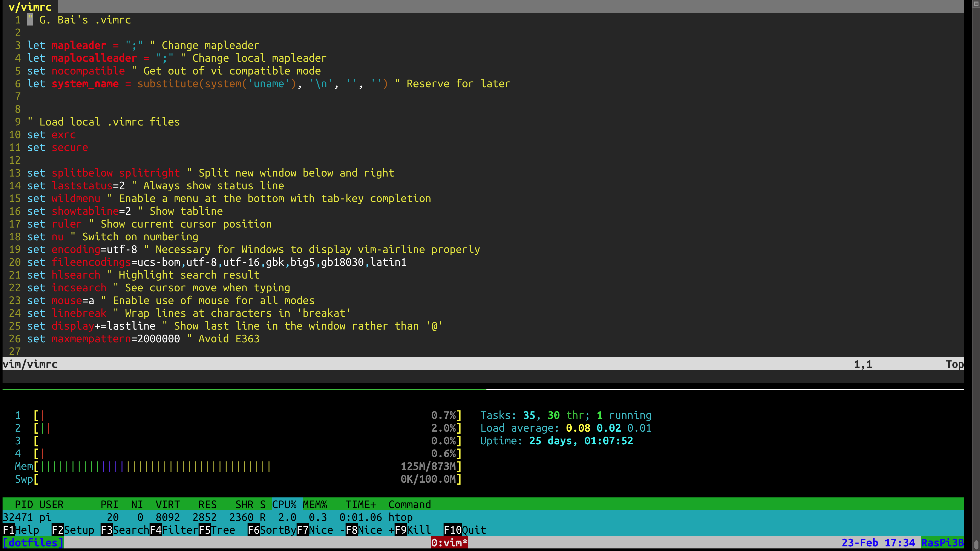Click the vim/vimrc status line
Viewport: 980px width, 551px height.
(x=30, y=364)
